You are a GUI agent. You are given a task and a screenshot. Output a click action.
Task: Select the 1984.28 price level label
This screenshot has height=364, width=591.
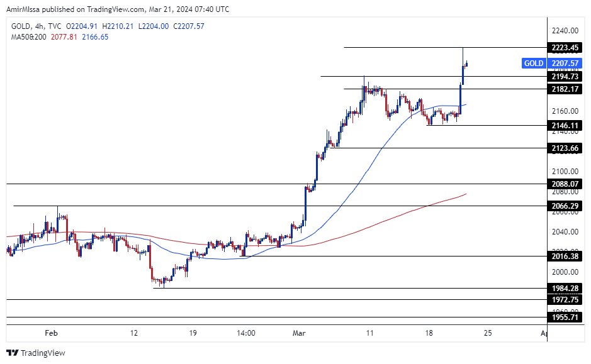point(565,289)
